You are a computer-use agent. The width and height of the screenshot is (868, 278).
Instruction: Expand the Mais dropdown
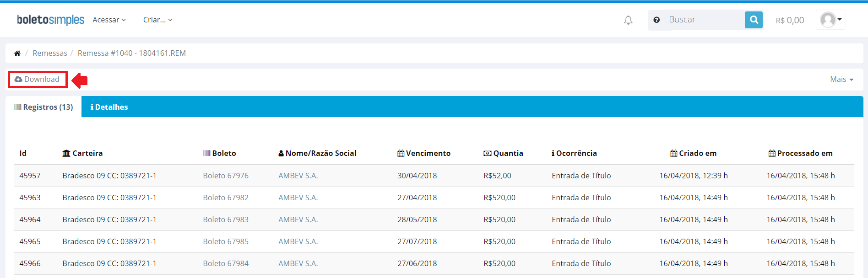841,79
